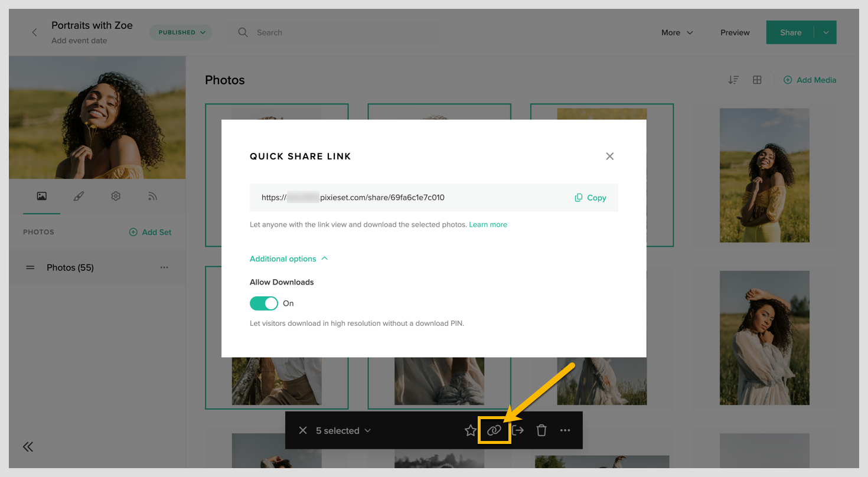The image size is (868, 477).
Task: Open the three-dot menu for Photos (55) set
Action: click(164, 267)
